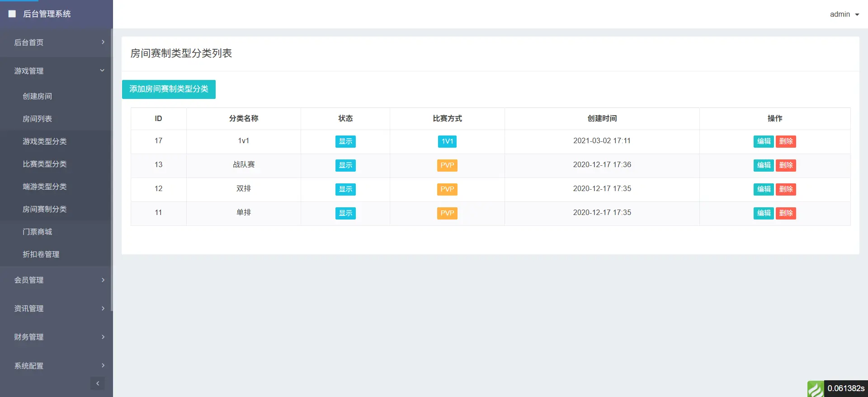Navigate to 折扣卷管理

point(41,254)
